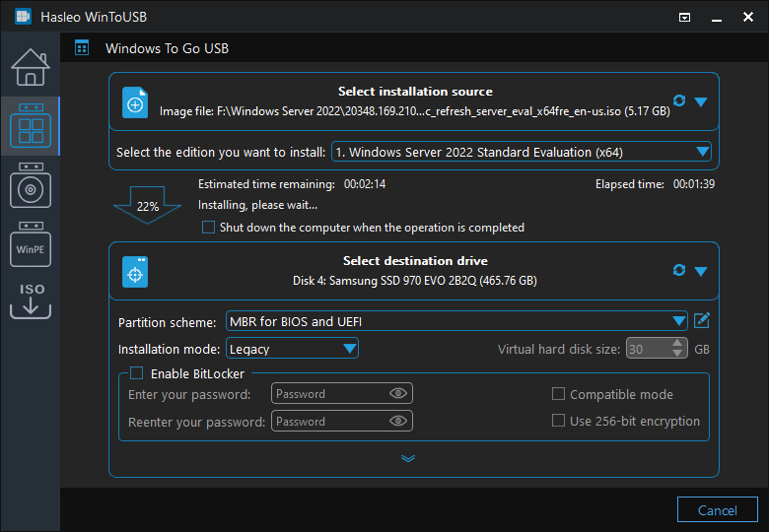Close the Hasleo WinToUSB window
Image resolution: width=769 pixels, height=532 pixels.
pyautogui.click(x=748, y=17)
